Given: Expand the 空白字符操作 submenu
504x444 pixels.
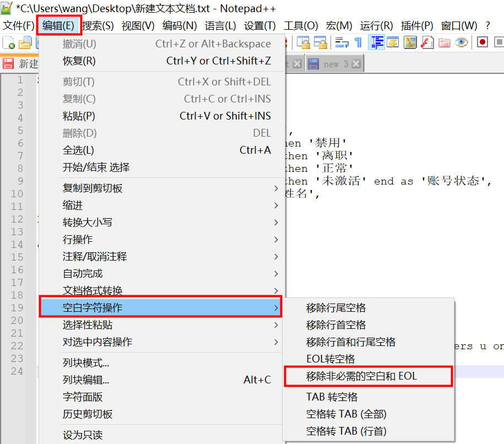Looking at the screenshot, I should point(161,308).
